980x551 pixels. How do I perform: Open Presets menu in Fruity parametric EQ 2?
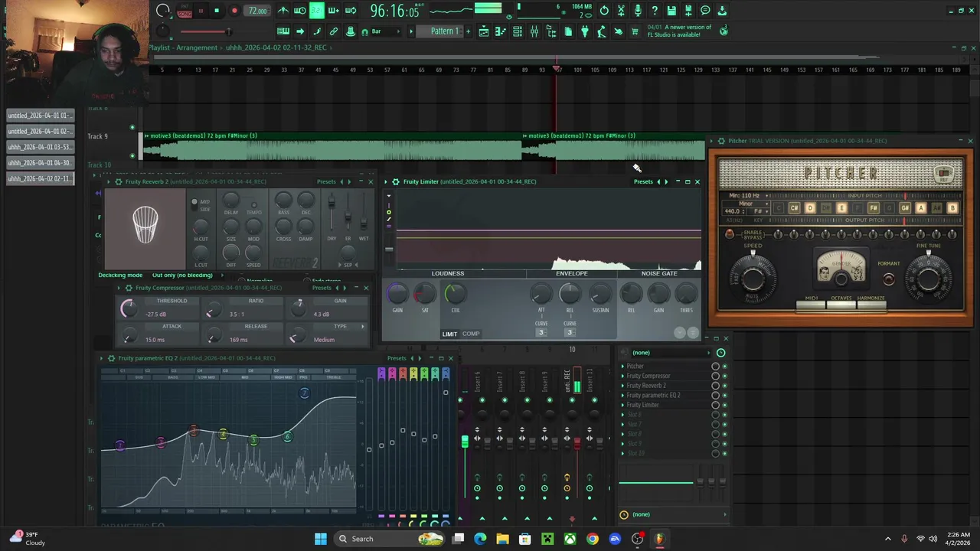397,358
